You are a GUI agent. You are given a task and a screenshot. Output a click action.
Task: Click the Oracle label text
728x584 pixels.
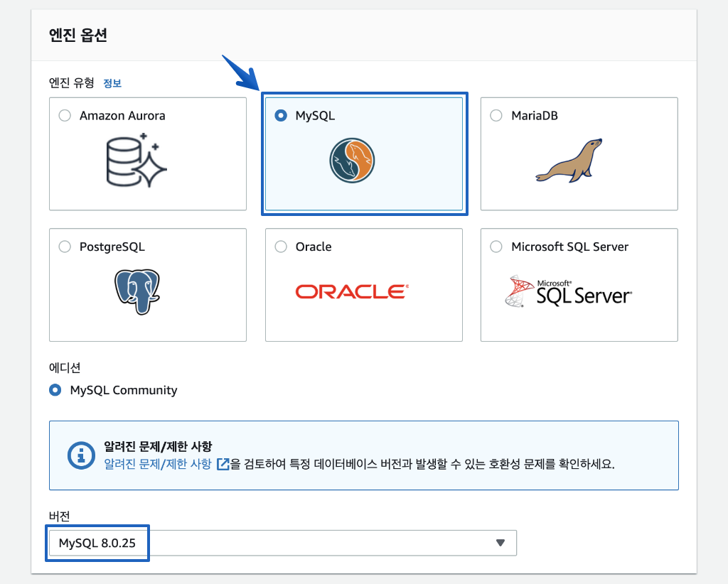(x=314, y=247)
